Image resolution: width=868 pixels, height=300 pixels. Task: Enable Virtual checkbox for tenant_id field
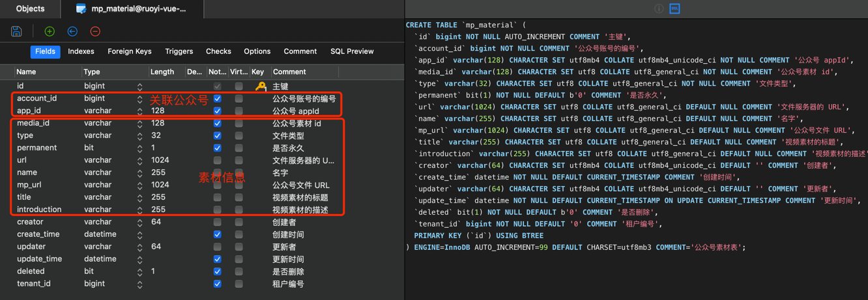[x=239, y=284]
